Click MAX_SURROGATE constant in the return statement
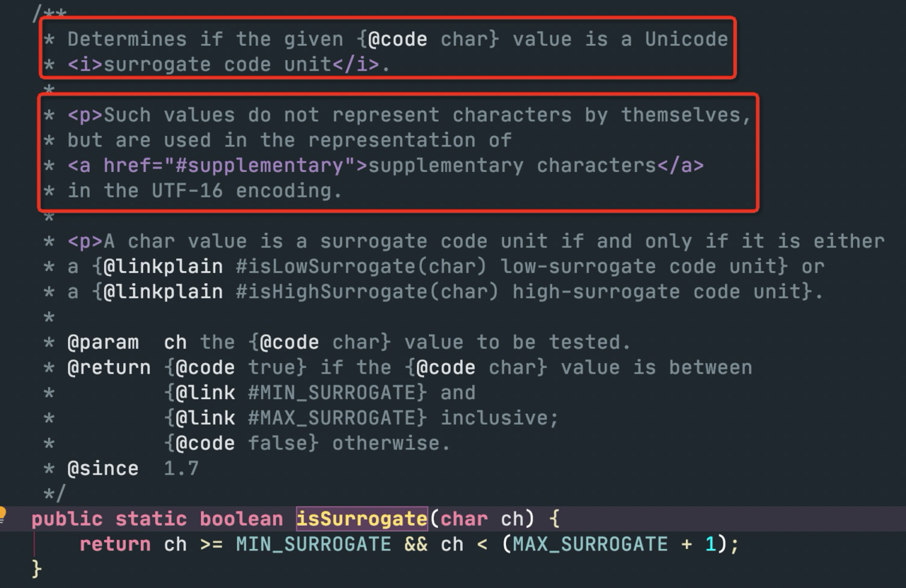Viewport: 906px width, 588px height. tap(590, 544)
